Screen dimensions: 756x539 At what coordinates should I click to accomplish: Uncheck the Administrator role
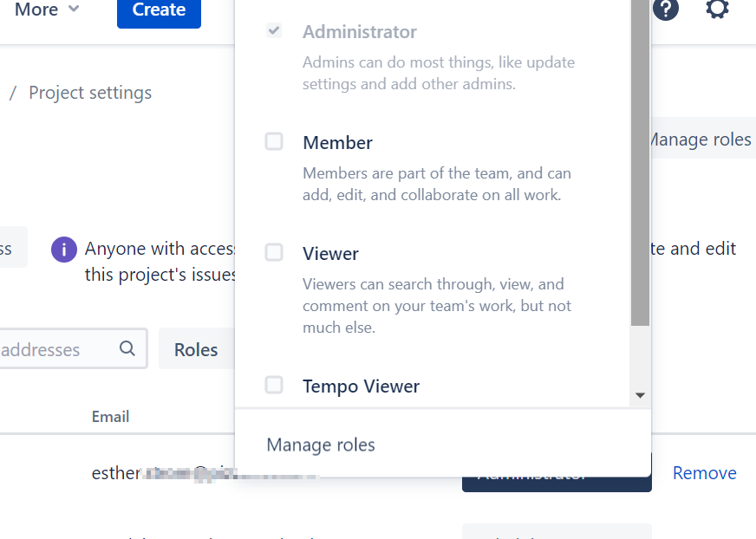pos(274,30)
